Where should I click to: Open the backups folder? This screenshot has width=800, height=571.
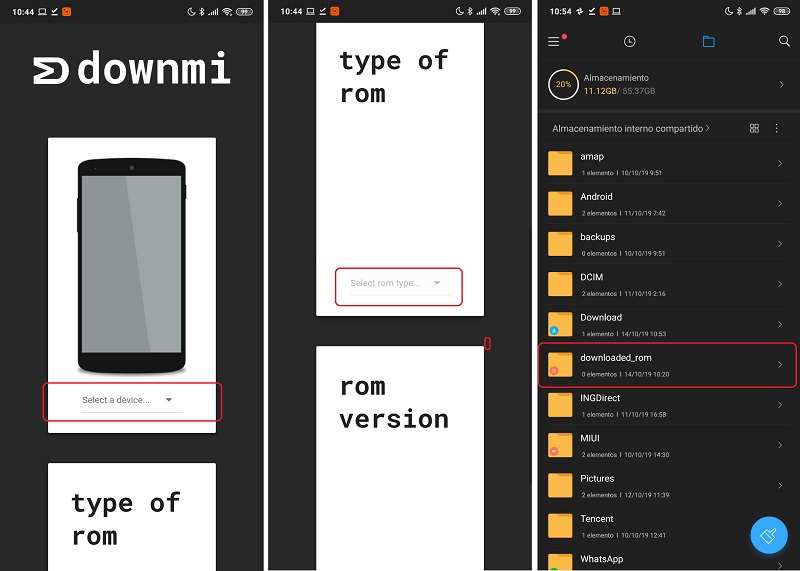[x=669, y=244]
